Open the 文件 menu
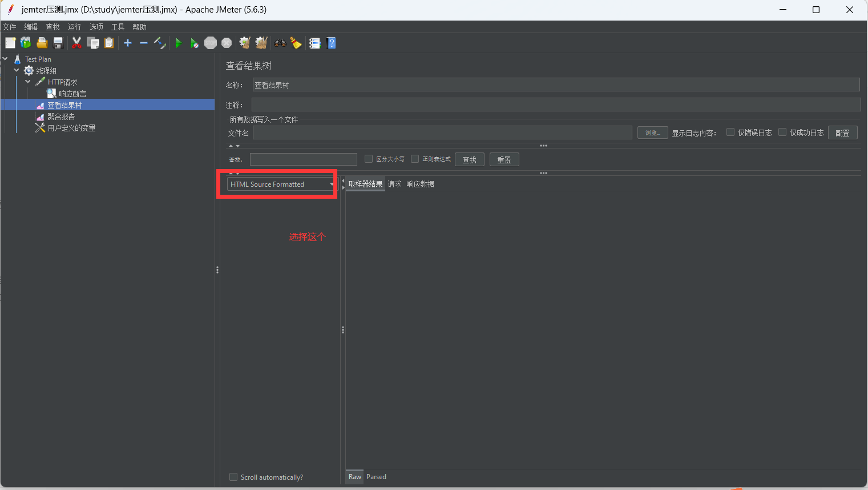868x490 pixels. pyautogui.click(x=9, y=27)
